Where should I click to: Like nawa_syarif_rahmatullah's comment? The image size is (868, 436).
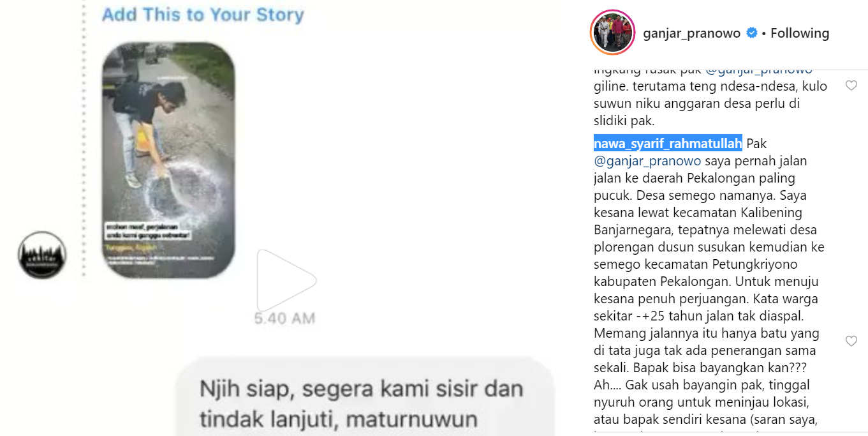coord(851,342)
